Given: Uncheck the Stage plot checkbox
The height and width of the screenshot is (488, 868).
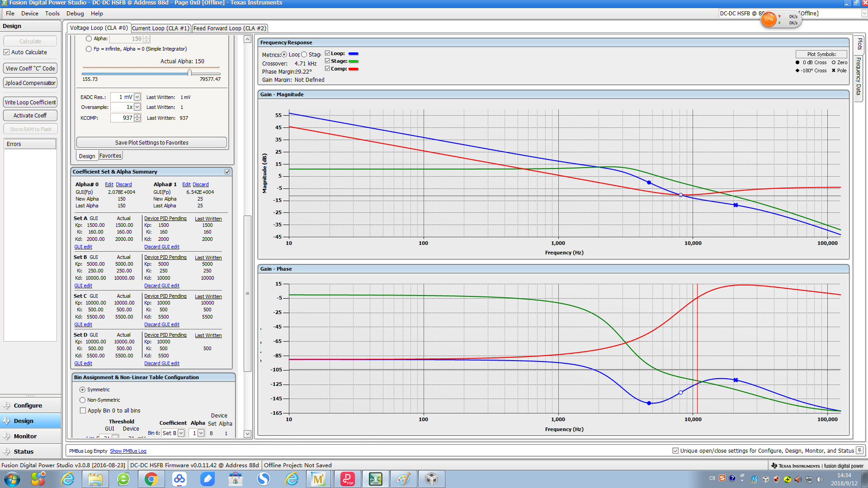Looking at the screenshot, I should coord(328,61).
